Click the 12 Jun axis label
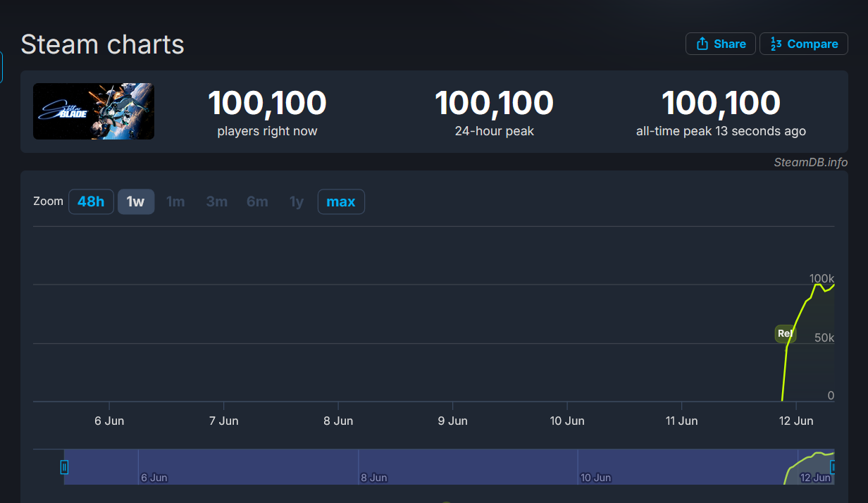 [796, 421]
